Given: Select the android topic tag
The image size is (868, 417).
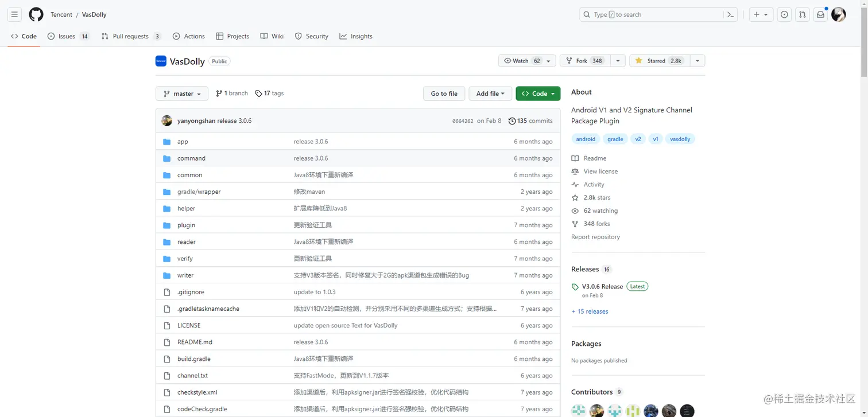Looking at the screenshot, I should 586,139.
